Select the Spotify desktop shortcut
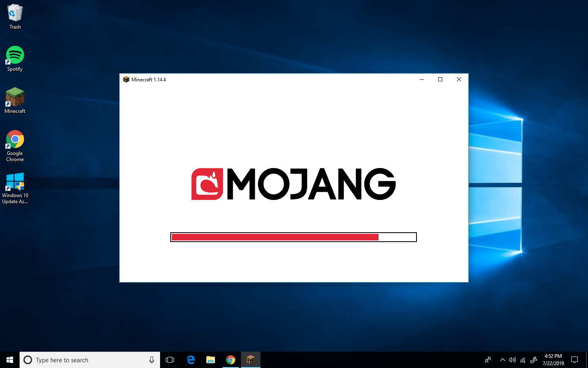Viewport: 588px width, 368px height. (x=15, y=59)
